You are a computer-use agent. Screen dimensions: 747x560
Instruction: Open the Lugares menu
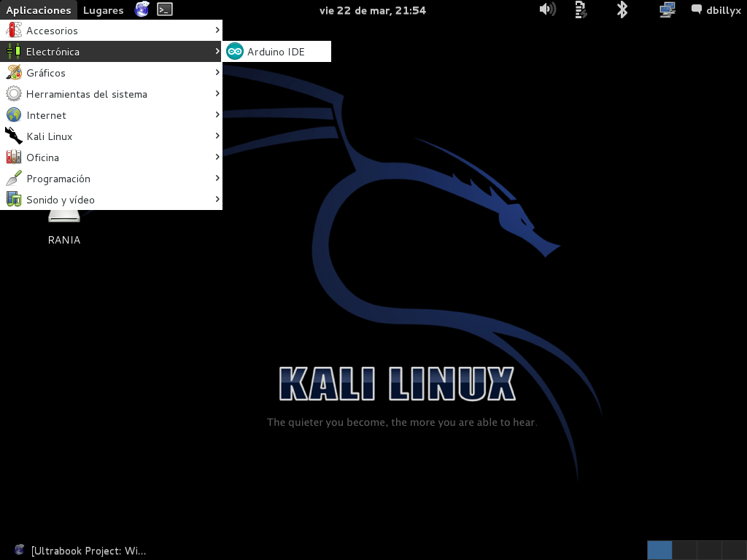tap(103, 9)
